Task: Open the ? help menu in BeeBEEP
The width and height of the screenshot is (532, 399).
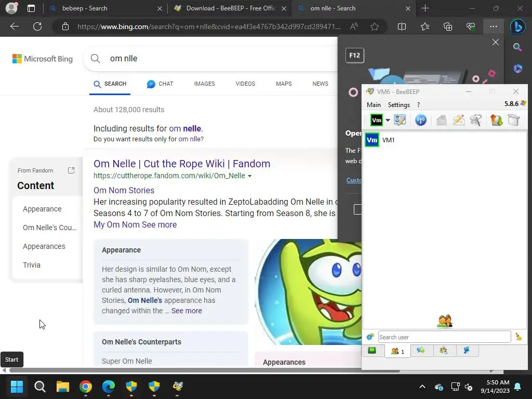Action: 418,105
